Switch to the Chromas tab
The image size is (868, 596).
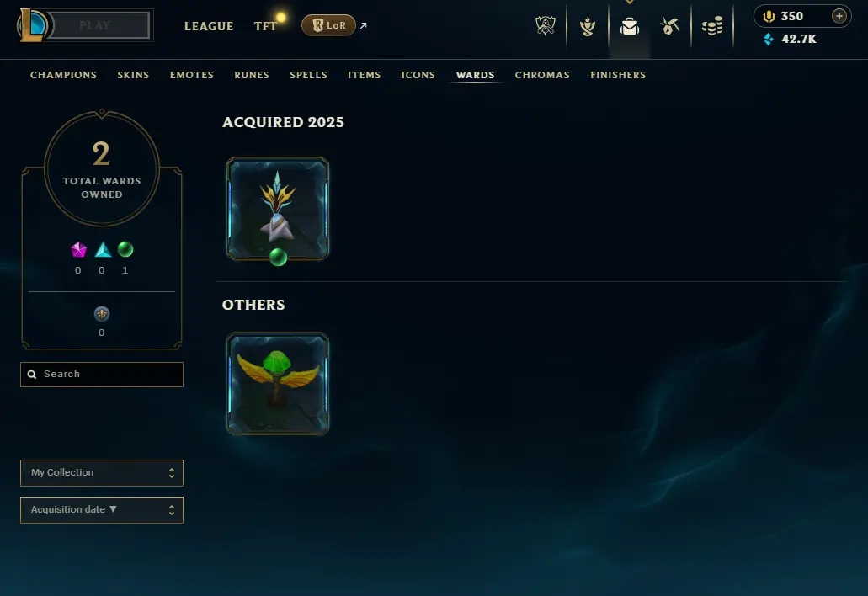[x=542, y=75]
